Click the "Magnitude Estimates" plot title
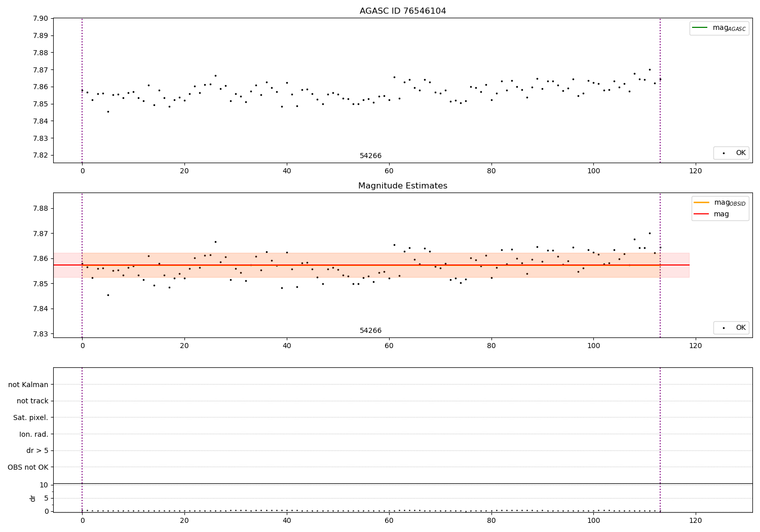The image size is (760, 532). click(x=403, y=186)
